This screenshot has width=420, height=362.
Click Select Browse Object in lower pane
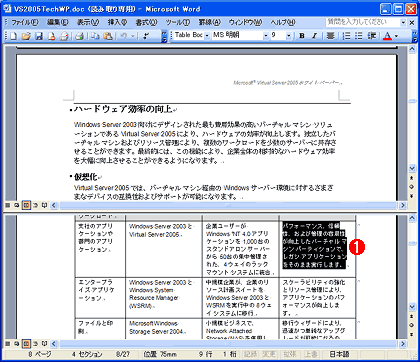coord(412,325)
